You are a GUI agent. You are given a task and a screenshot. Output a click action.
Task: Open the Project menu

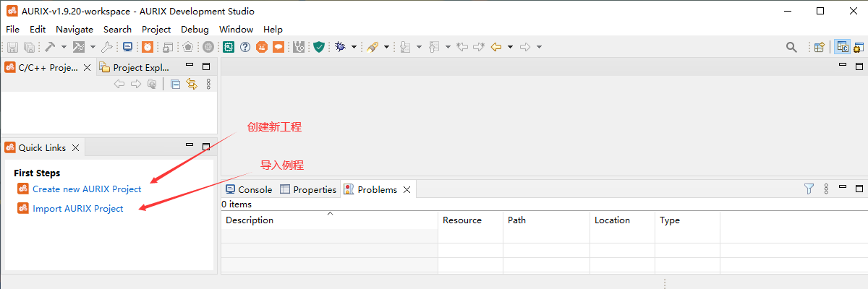156,30
